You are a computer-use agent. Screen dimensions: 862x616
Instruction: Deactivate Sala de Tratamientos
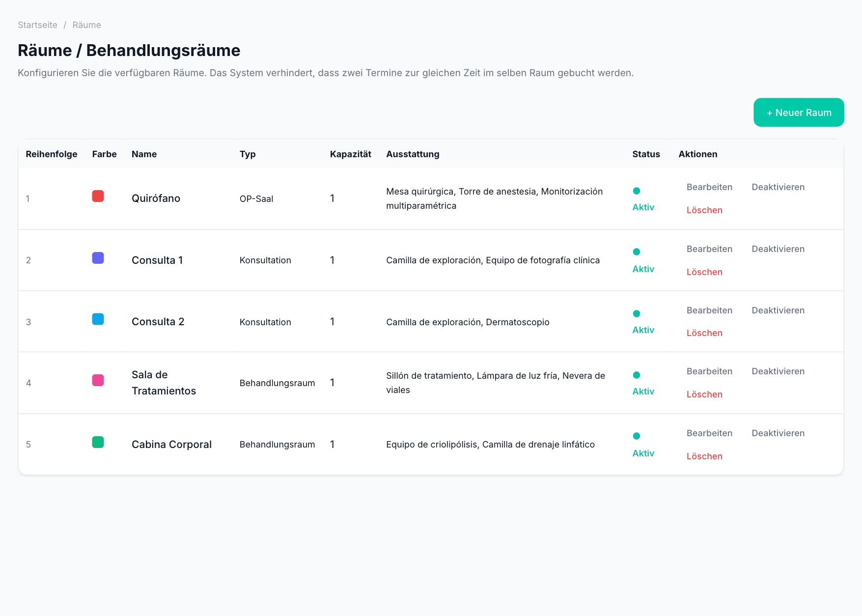click(x=778, y=371)
